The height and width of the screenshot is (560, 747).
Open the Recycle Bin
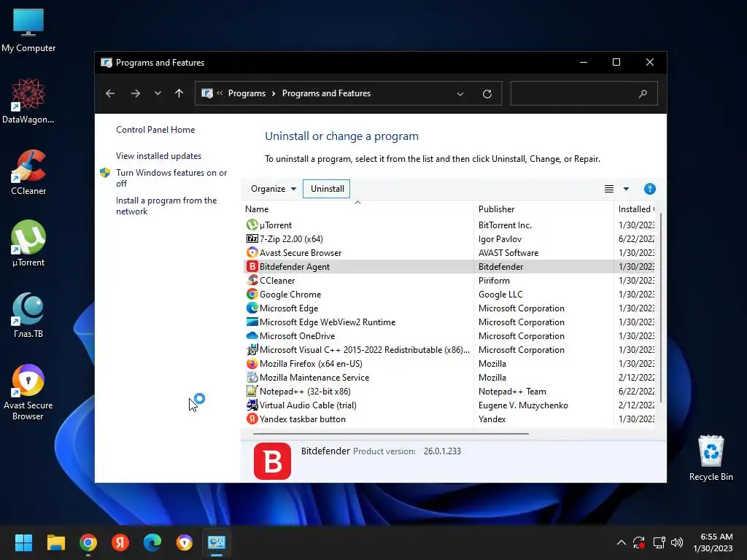click(711, 458)
